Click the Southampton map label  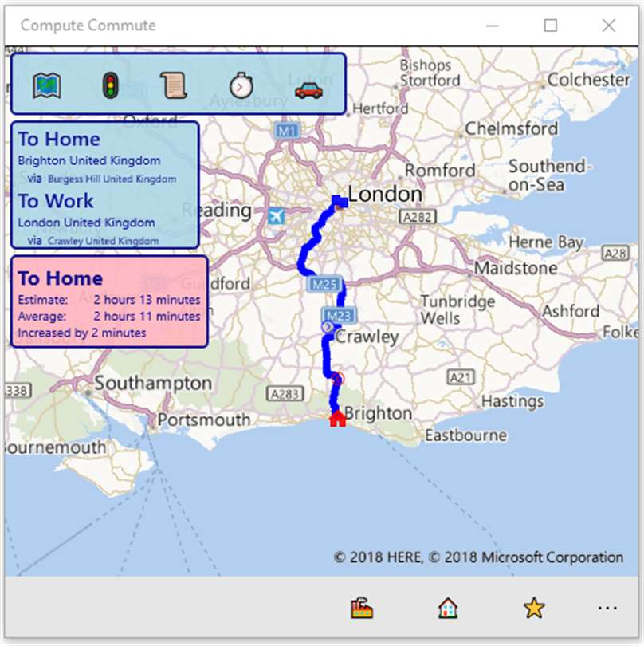[153, 383]
